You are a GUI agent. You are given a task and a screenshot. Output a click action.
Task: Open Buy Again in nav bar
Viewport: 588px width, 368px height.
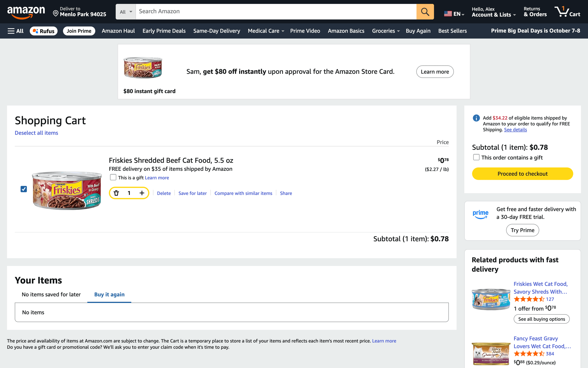click(418, 31)
